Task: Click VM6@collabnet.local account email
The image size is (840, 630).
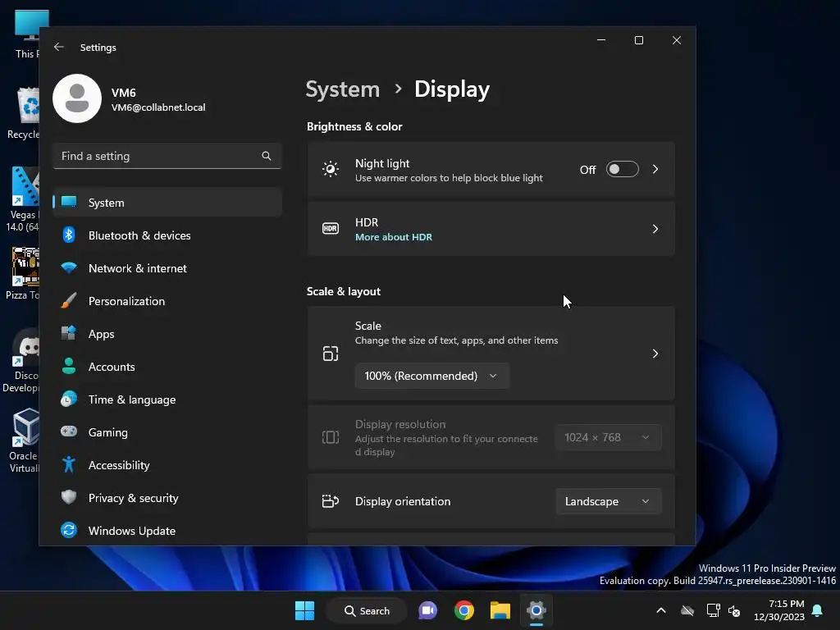Action: click(158, 107)
